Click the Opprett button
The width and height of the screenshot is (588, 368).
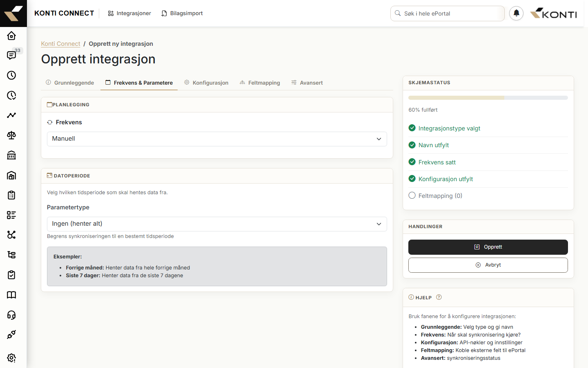488,247
